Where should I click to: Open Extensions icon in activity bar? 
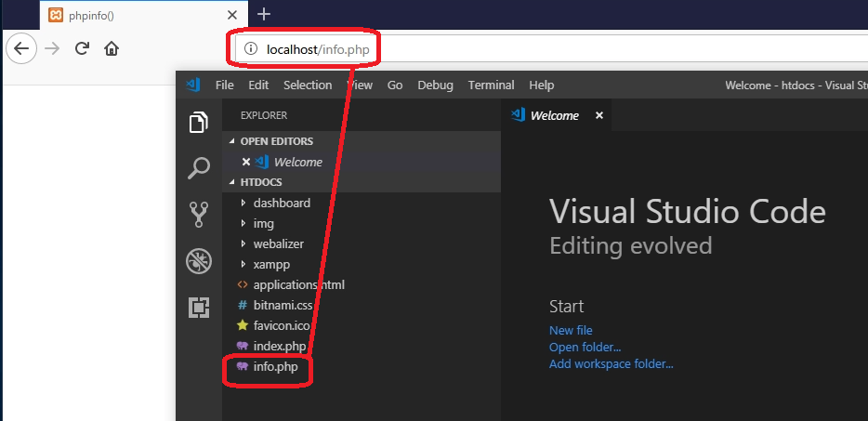click(199, 308)
